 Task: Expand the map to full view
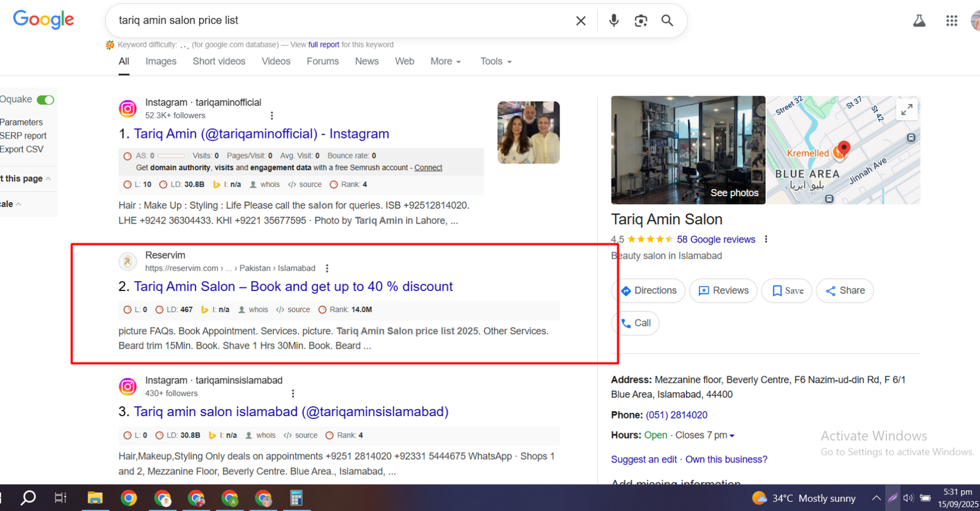coord(907,110)
